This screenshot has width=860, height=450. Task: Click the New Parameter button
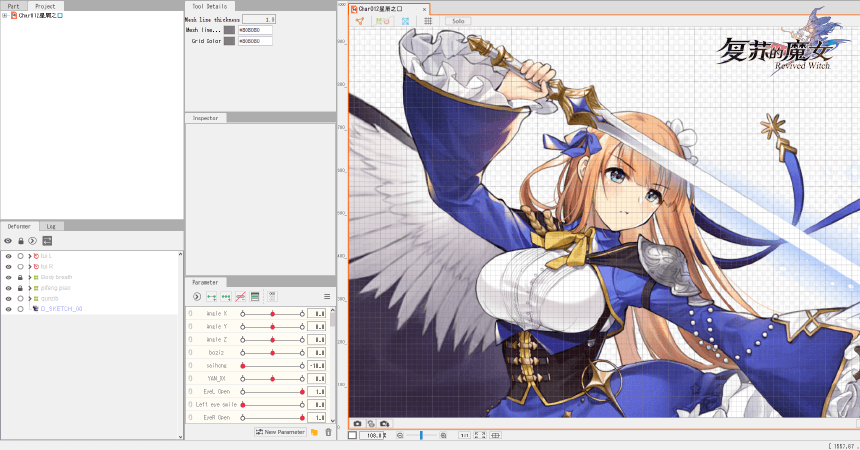(280, 432)
